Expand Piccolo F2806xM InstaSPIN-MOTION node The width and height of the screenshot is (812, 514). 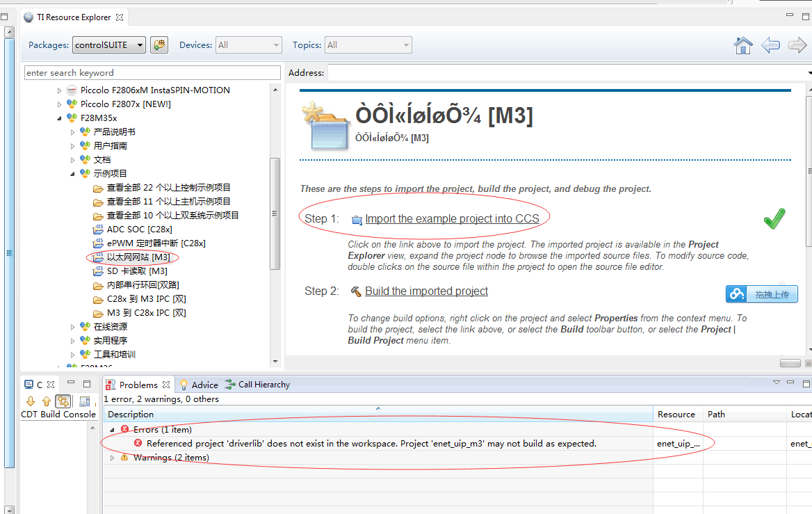pyautogui.click(x=59, y=90)
